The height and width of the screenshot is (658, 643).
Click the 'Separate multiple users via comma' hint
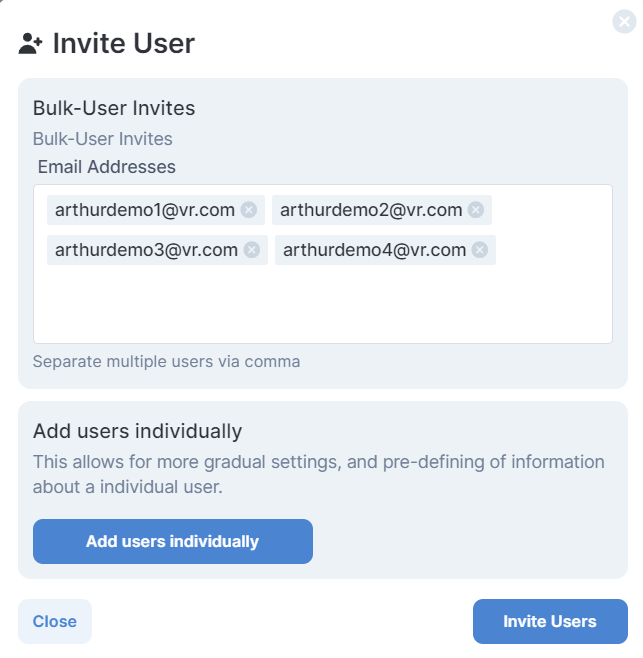166,361
